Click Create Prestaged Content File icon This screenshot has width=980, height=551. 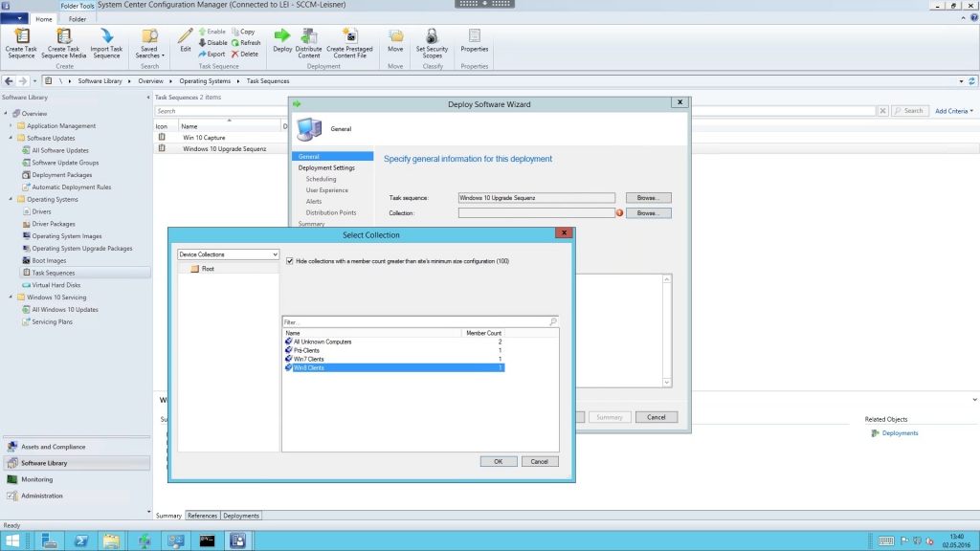click(350, 35)
